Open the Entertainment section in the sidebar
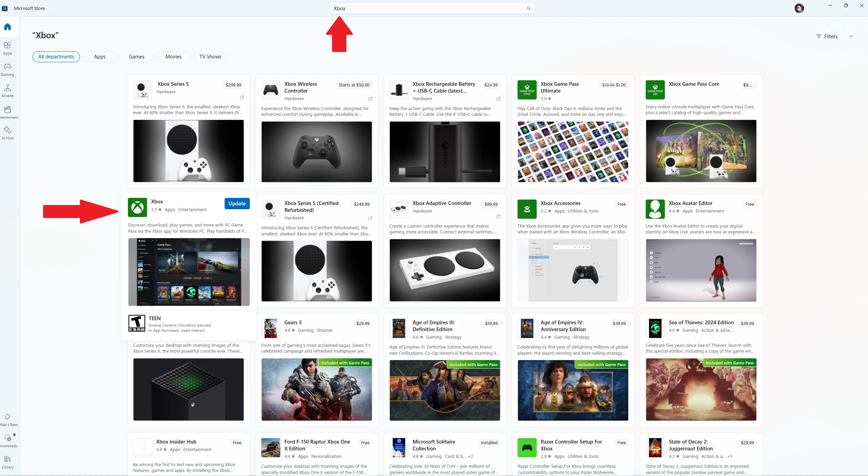Viewport: 868px width, 476px height. point(8,112)
